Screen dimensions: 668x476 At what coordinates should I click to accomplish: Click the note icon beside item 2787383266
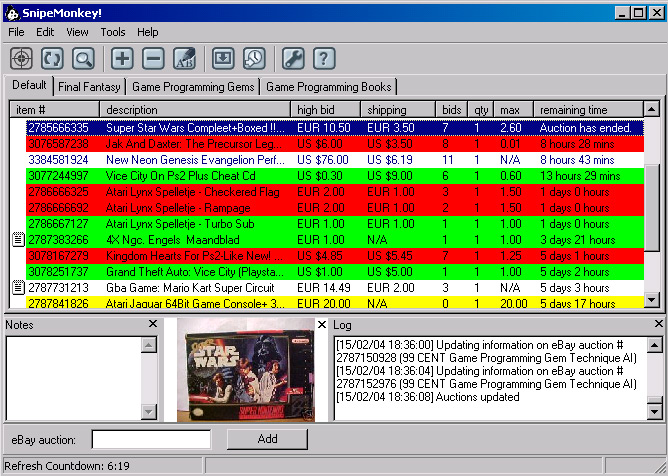click(18, 239)
